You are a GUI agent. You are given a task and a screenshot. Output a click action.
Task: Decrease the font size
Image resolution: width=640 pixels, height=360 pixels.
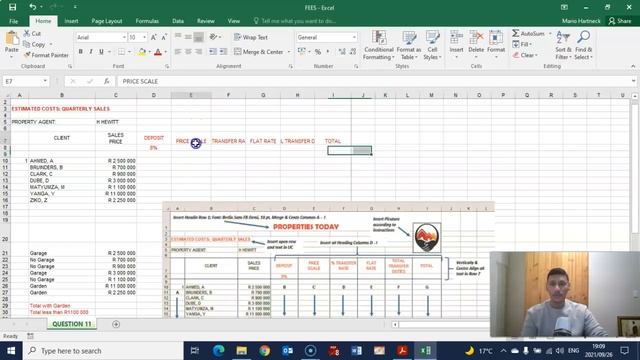coord(164,37)
